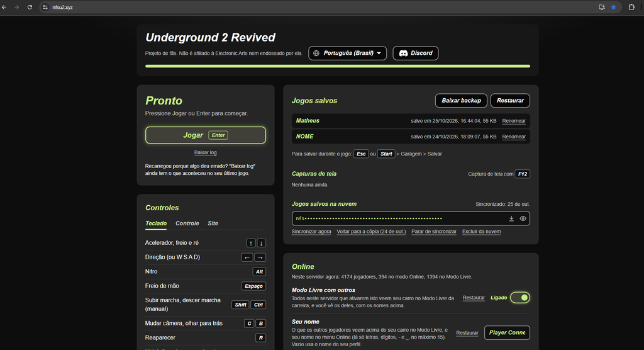644x350 pixels.
Task: Click the B key for olhar para trás
Action: (261, 324)
